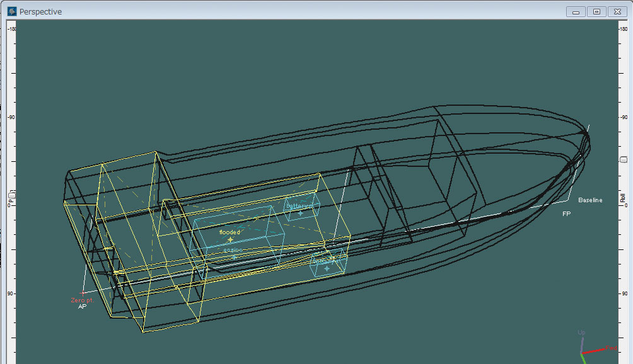Click the 'Perspective' window title text
Screen dimensions: 633x364
coord(40,12)
